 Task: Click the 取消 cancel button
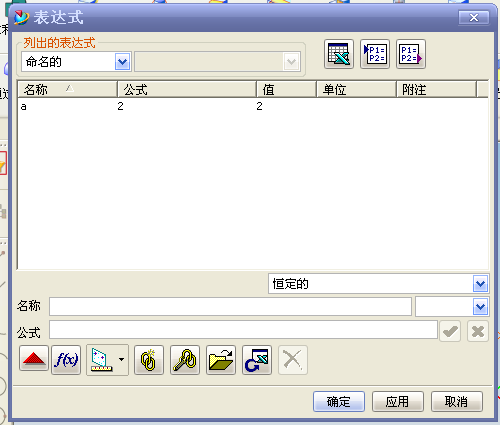[x=457, y=402]
